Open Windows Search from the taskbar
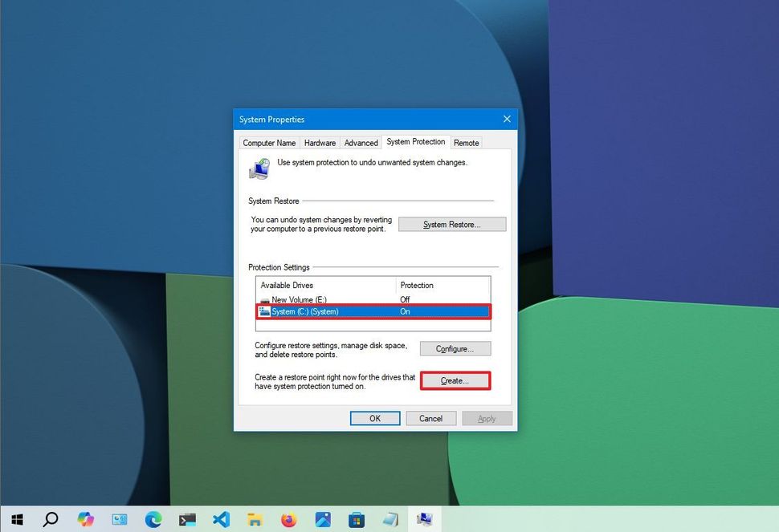 [x=50, y=518]
